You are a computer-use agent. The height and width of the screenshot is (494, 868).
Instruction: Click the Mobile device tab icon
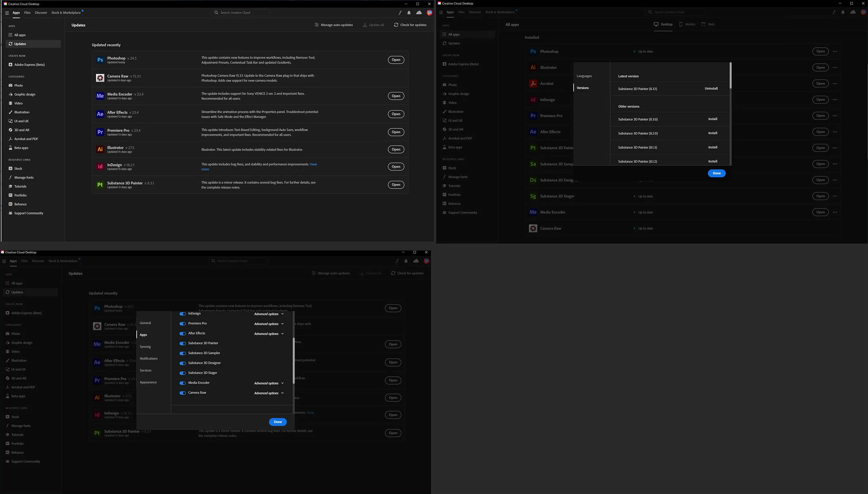point(681,25)
